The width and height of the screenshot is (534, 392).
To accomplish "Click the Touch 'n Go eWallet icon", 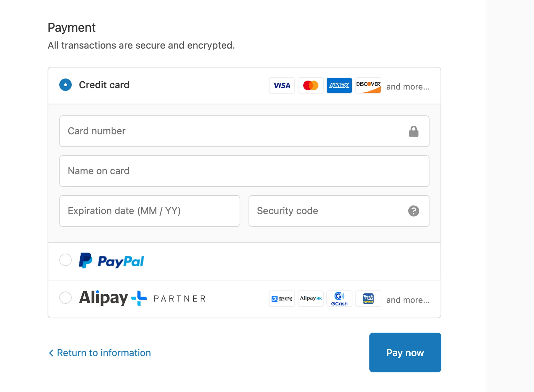I will pos(368,299).
